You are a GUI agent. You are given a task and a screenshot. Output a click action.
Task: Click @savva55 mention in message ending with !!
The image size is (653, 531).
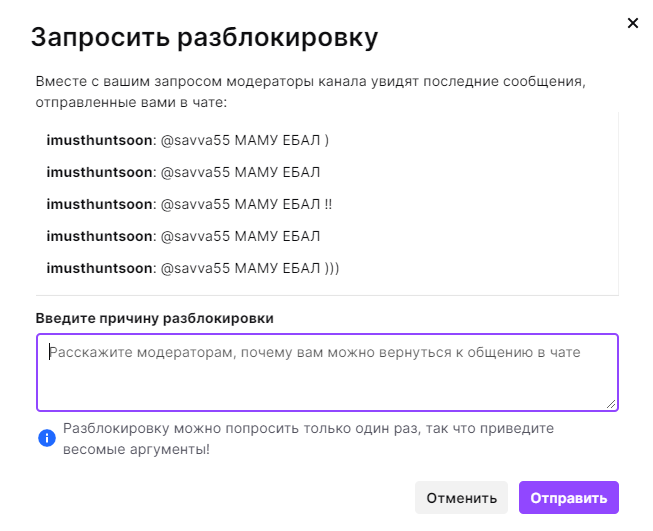click(195, 204)
